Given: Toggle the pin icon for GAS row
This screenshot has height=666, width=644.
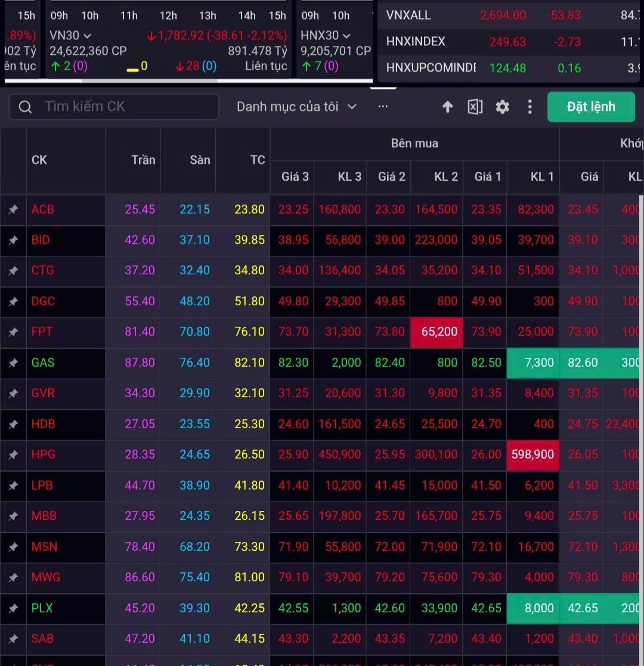Looking at the screenshot, I should coord(13,363).
